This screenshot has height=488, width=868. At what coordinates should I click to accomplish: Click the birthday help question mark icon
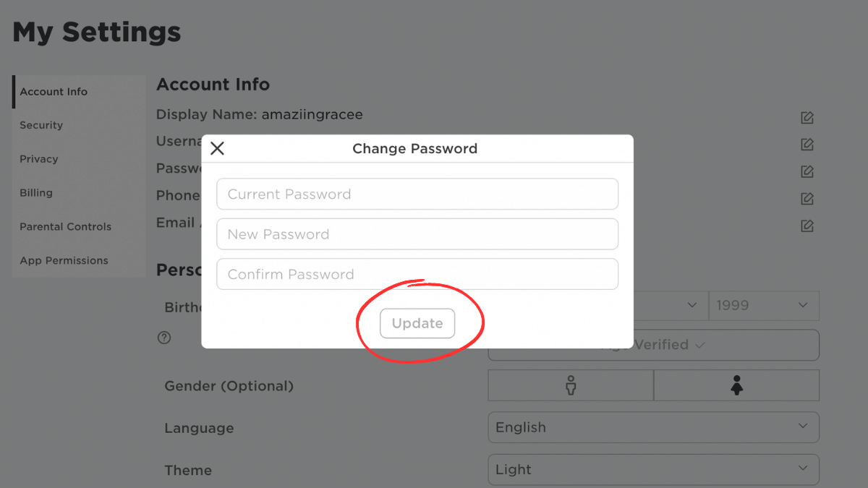164,337
